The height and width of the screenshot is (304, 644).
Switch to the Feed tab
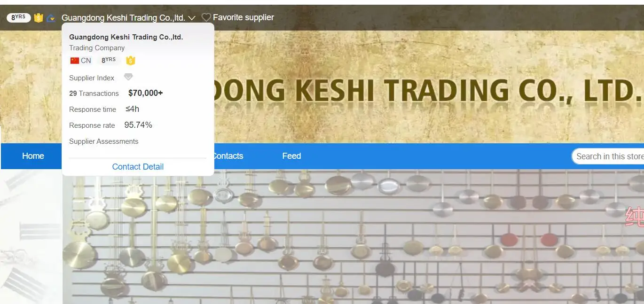pos(291,156)
